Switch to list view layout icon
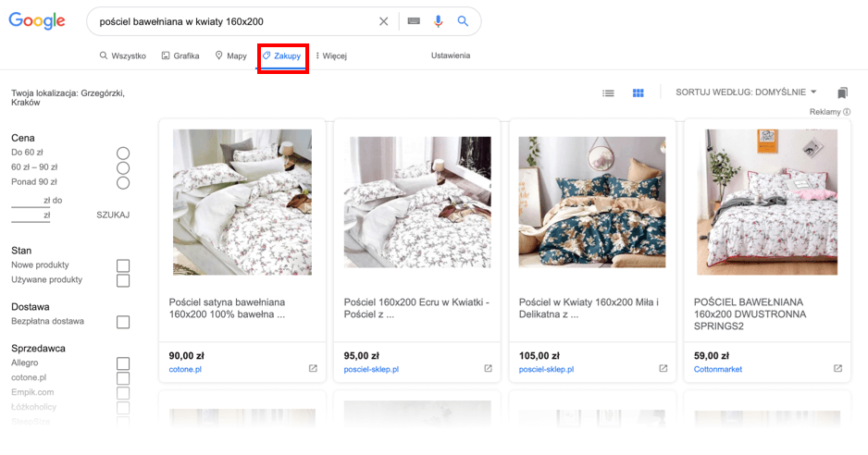The height and width of the screenshot is (455, 868). 608,92
